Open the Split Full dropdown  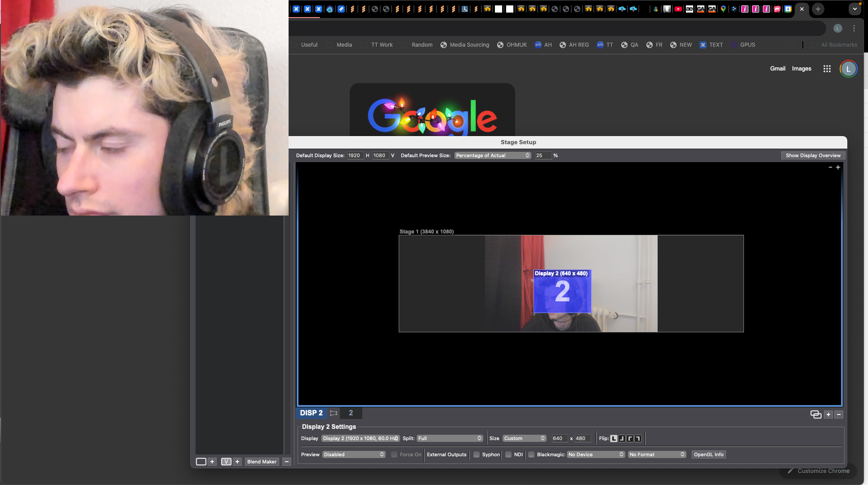click(x=450, y=438)
